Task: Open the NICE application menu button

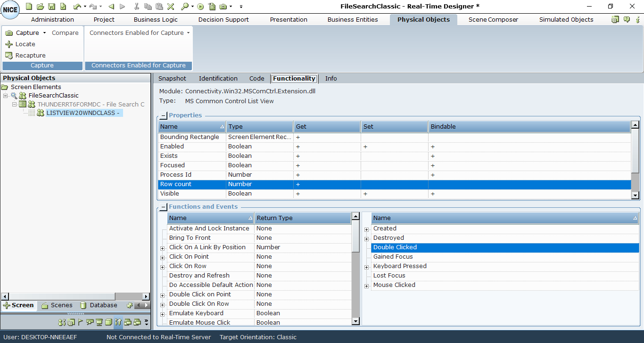Action: [10, 10]
